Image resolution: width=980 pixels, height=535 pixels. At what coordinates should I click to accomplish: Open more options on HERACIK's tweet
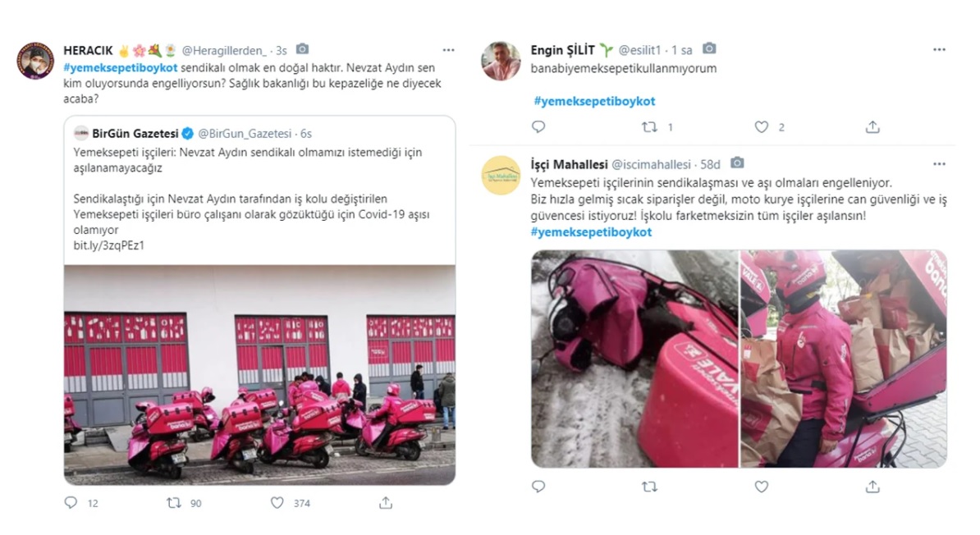click(x=448, y=50)
